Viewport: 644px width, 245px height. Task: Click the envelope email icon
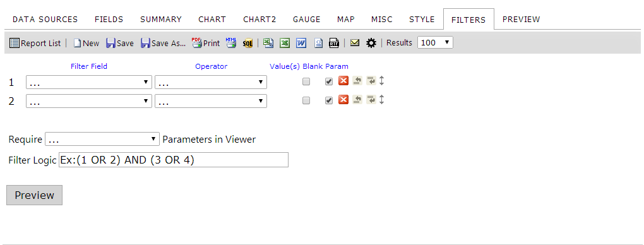(355, 43)
